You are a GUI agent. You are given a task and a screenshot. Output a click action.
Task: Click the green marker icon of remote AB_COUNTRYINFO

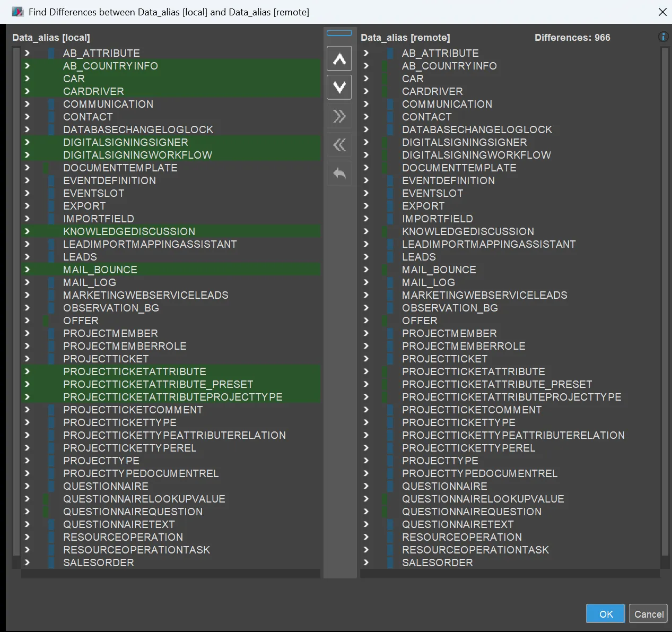385,66
